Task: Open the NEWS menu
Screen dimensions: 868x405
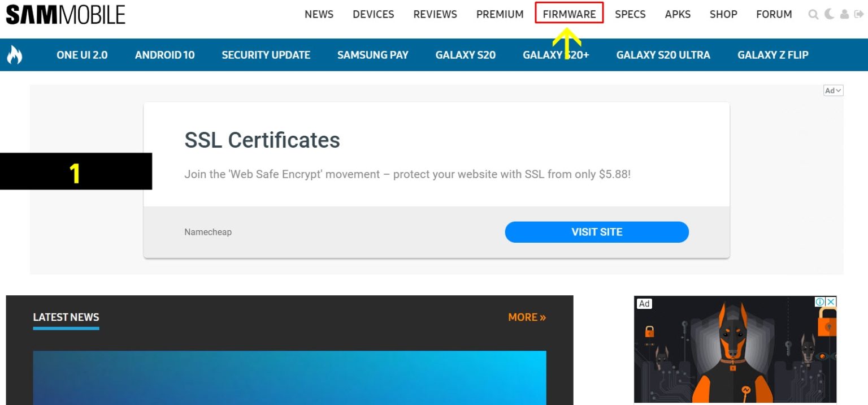Action: 319,14
